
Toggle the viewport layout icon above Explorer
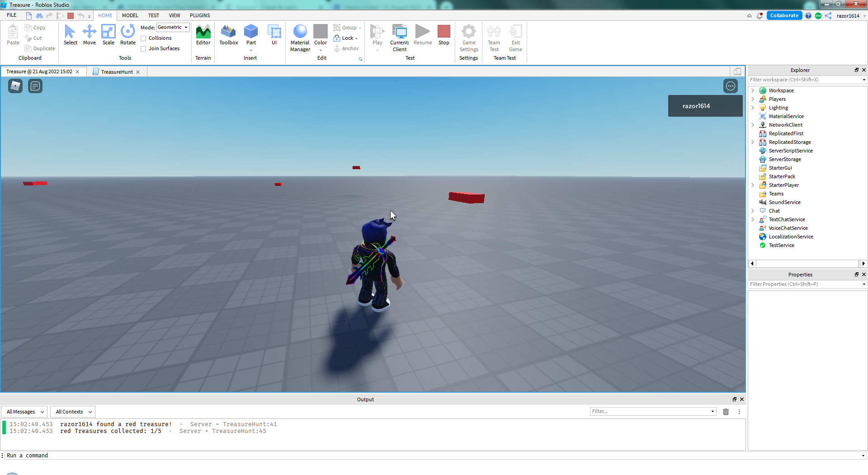737,71
